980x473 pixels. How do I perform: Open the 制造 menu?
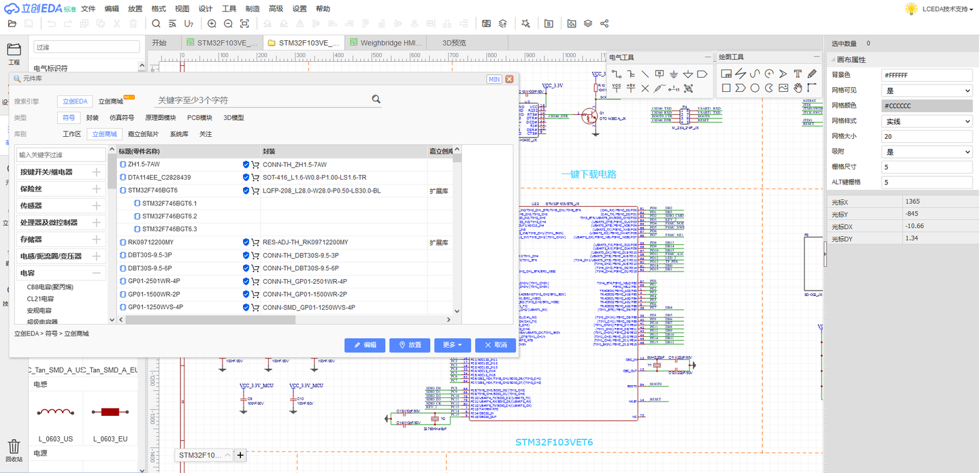252,9
